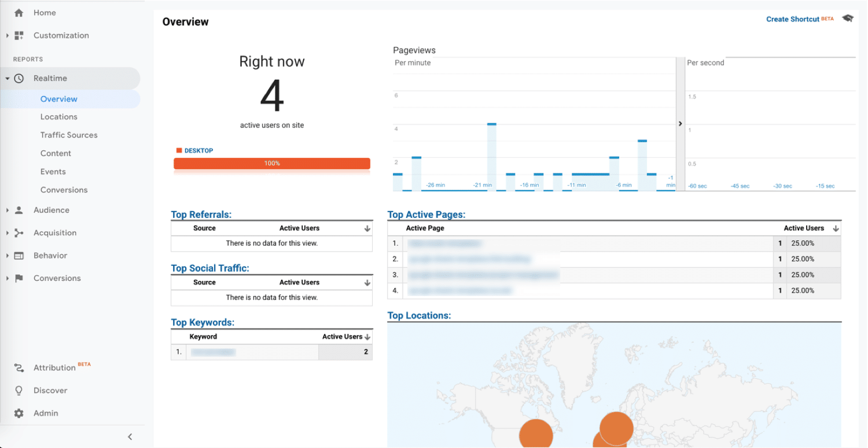Viewport: 868px width, 448px height.
Task: Click the Conversions flag icon
Action: tap(19, 278)
